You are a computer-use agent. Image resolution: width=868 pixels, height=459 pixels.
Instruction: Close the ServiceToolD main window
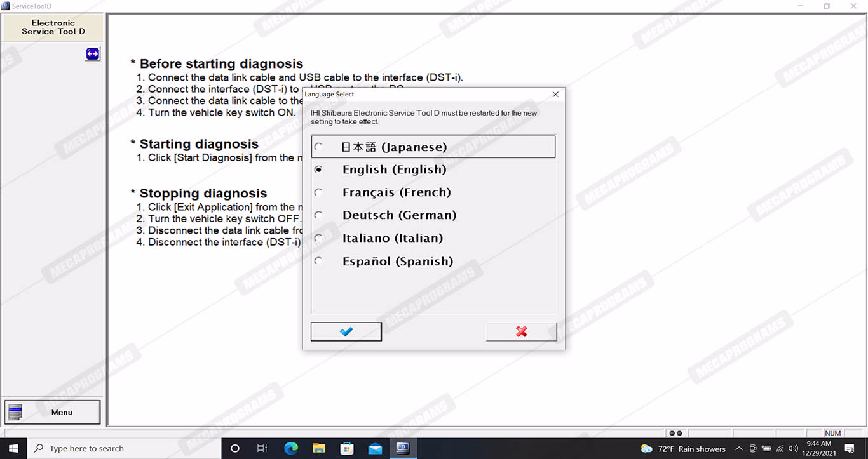[x=854, y=6]
